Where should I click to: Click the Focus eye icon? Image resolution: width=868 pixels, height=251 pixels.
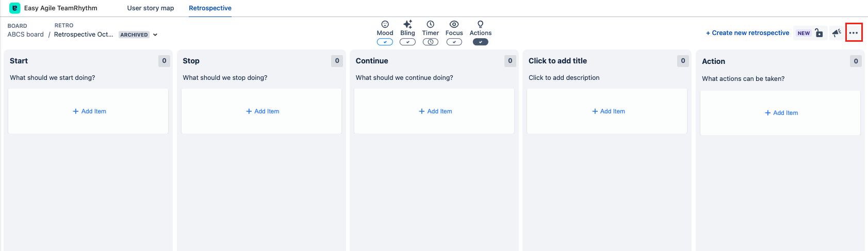454,24
